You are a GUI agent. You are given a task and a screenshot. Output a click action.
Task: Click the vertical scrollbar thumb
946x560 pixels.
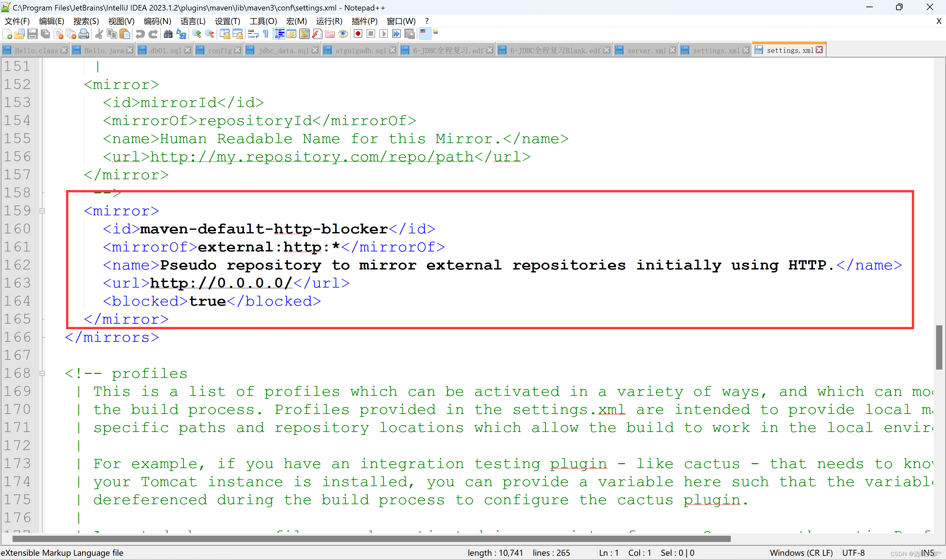tap(939, 347)
